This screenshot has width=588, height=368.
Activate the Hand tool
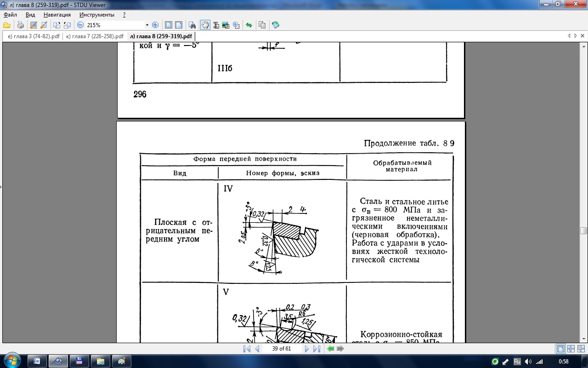pyautogui.click(x=205, y=25)
